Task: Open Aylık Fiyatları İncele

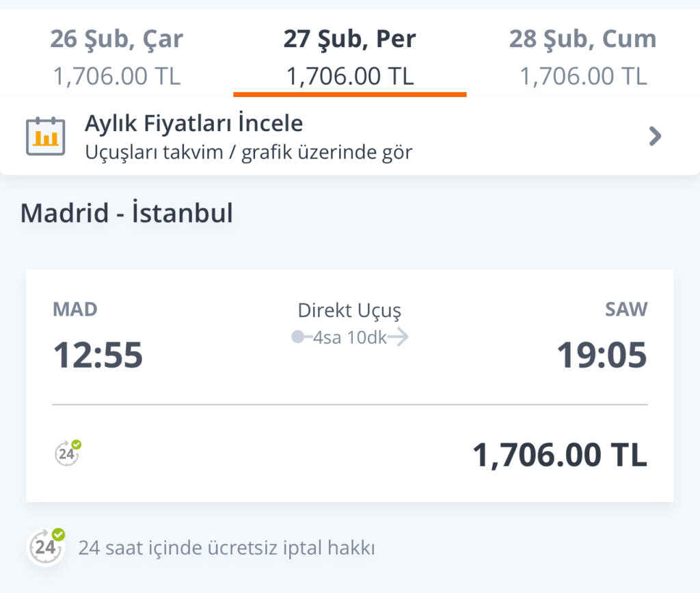Action: pyautogui.click(x=193, y=124)
